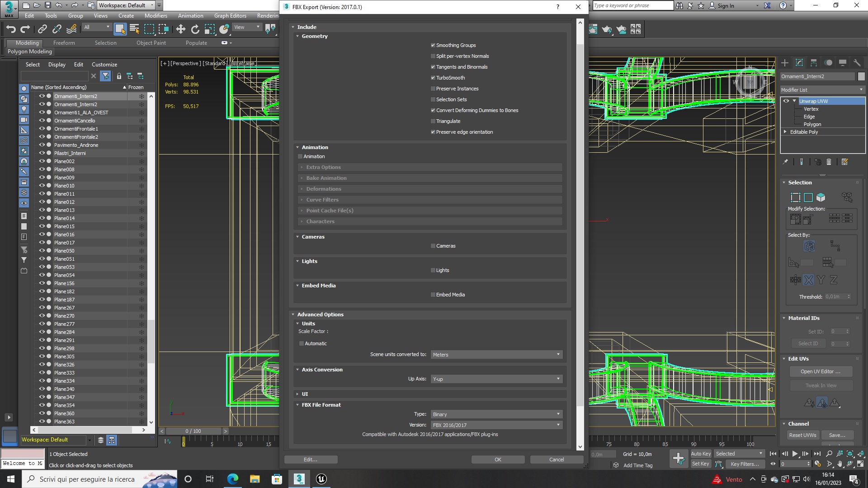Click the Key Mode toggle icon
The image size is (868, 488).
[x=773, y=464]
